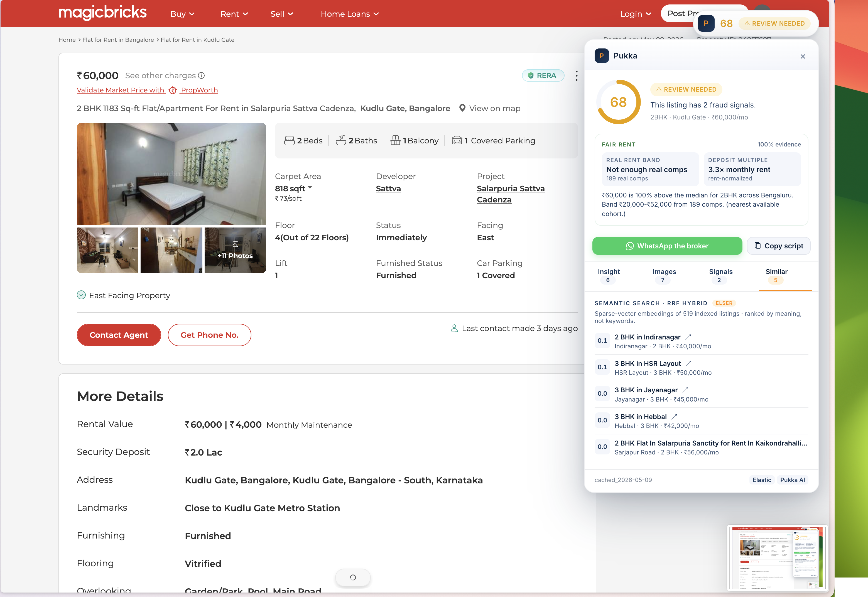Click the Copy script button
This screenshot has height=597, width=868.
778,246
